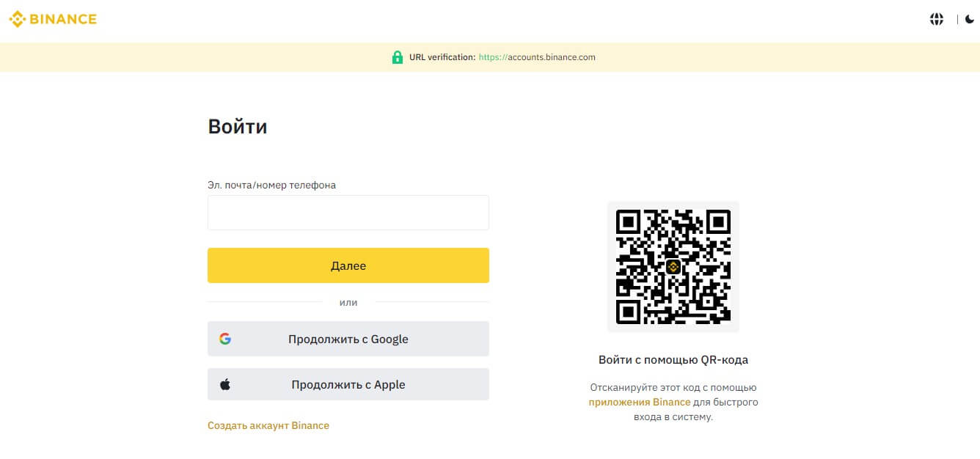Click the accounts.binance.com verification URL
This screenshot has width=980, height=459.
(x=537, y=57)
